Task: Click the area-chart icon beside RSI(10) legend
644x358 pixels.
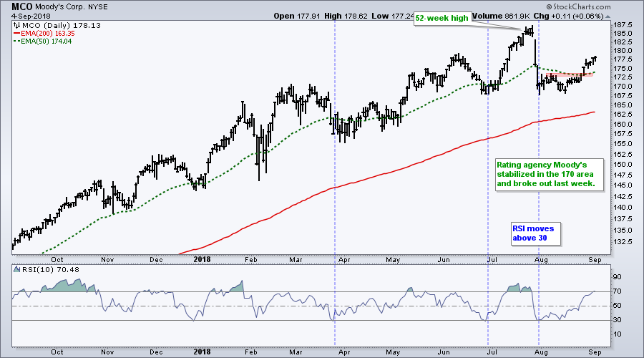Action: 17,270
